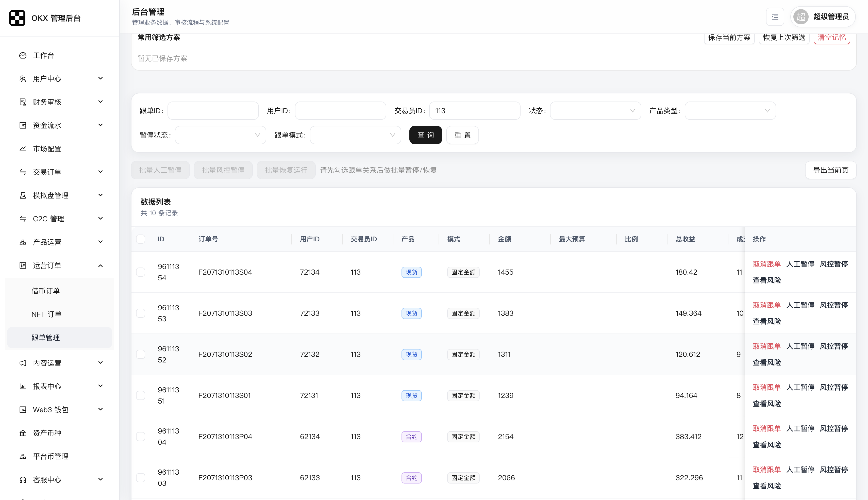
Task: Open the 状态 dropdown filter
Action: click(595, 111)
